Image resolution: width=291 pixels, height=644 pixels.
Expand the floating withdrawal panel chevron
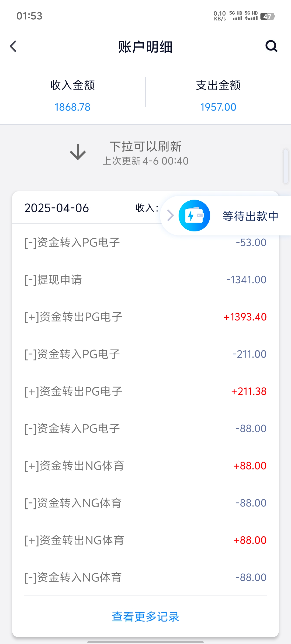[x=170, y=215]
